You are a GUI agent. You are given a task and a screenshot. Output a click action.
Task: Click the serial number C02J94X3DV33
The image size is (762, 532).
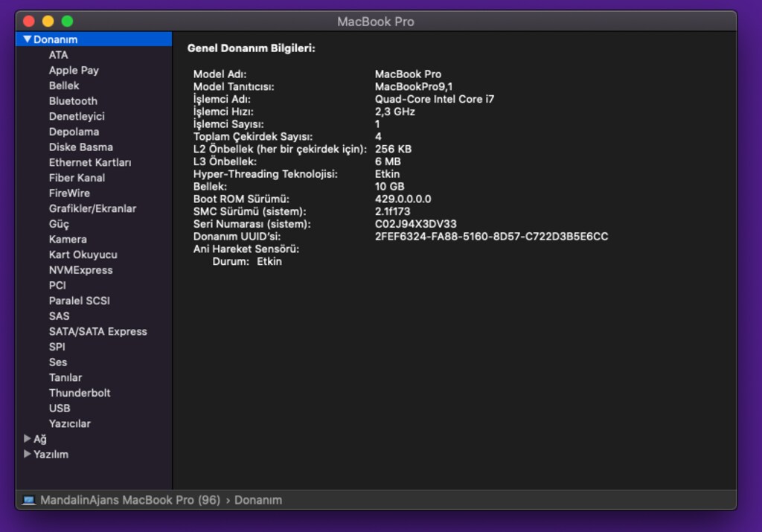tap(415, 224)
